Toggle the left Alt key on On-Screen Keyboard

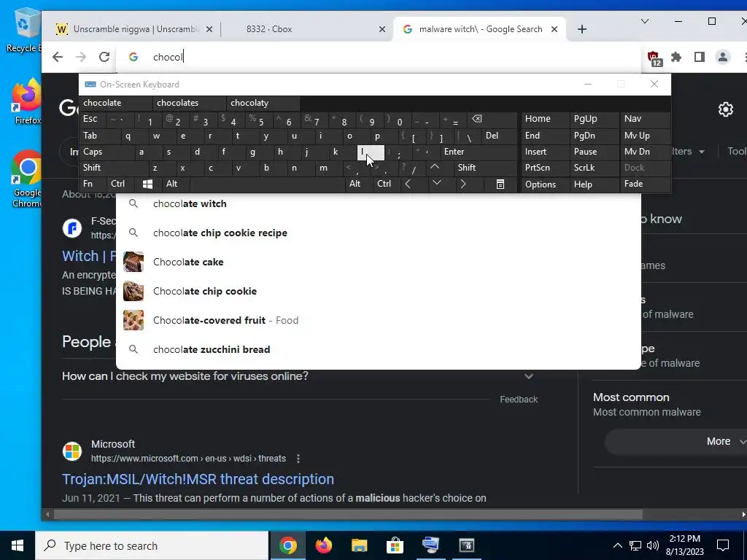175,184
